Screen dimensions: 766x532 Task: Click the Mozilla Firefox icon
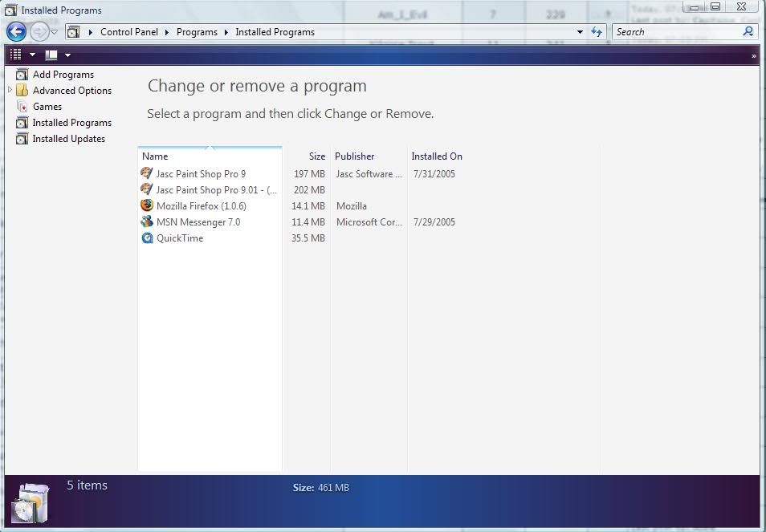(x=147, y=205)
